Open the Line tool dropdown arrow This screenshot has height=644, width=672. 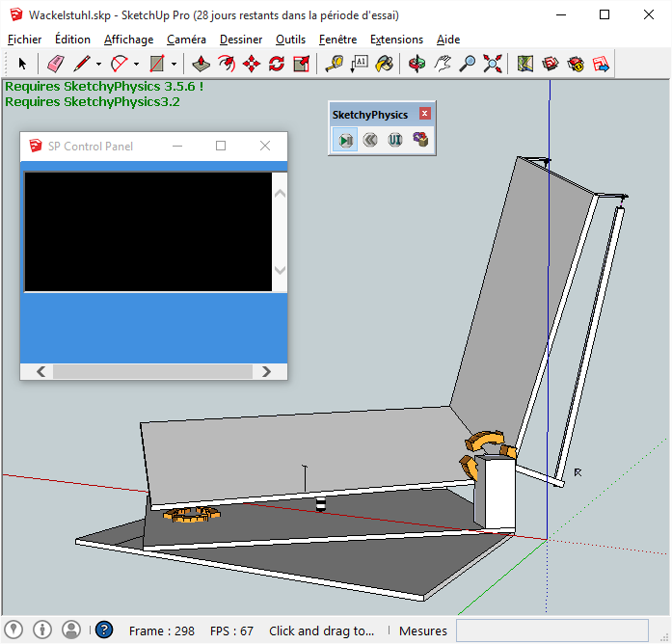[x=98, y=65]
